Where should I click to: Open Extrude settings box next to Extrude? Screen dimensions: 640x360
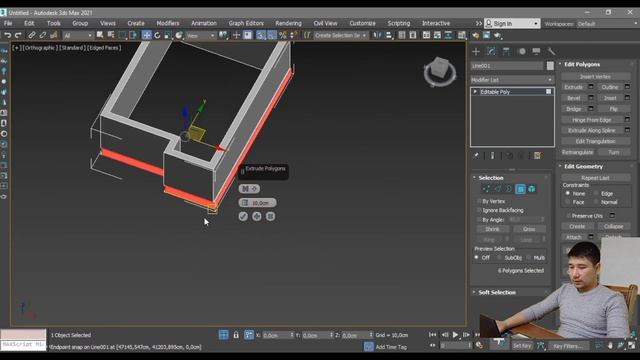pos(591,87)
